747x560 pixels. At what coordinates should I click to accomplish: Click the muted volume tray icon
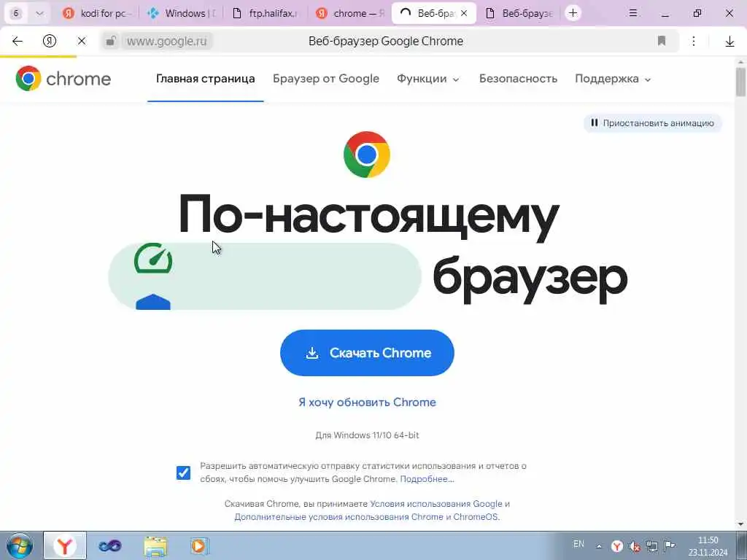coord(635,547)
